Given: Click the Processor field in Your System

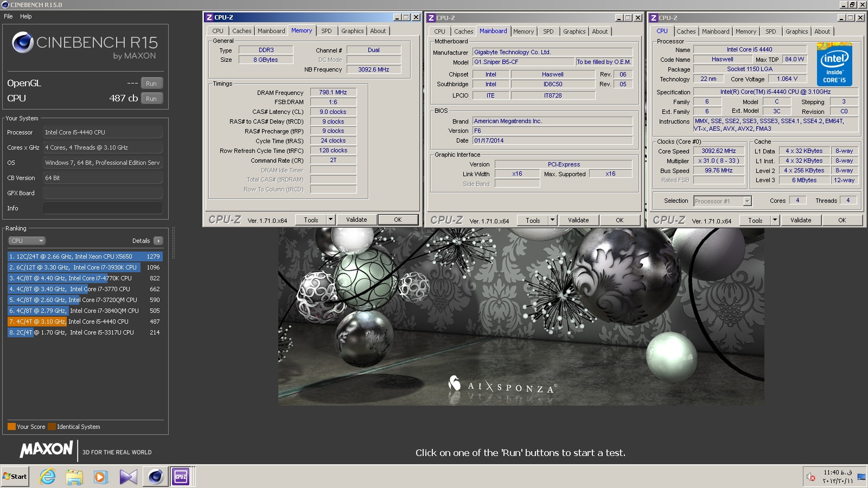Looking at the screenshot, I should point(103,132).
